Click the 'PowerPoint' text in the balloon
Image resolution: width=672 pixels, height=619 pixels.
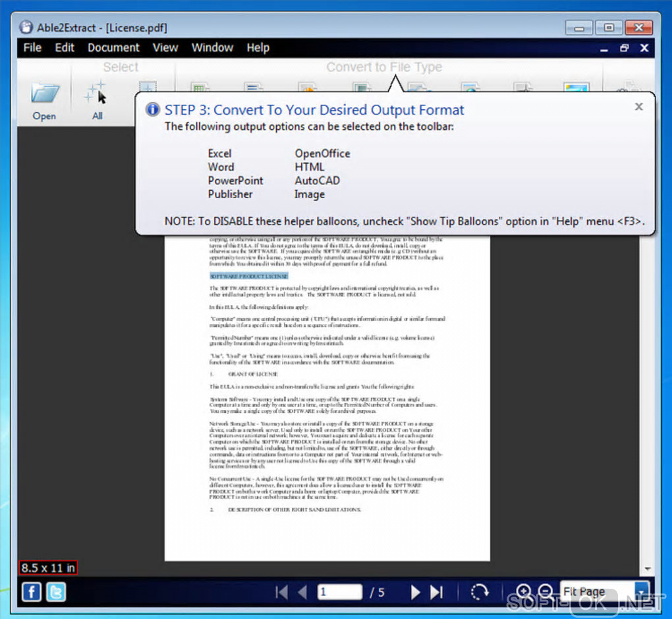(235, 181)
